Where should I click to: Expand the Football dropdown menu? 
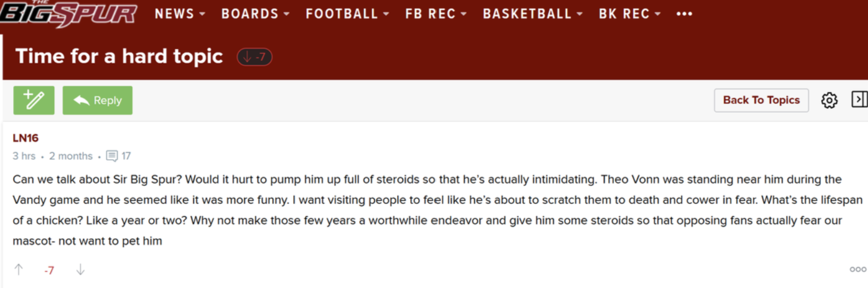[347, 14]
